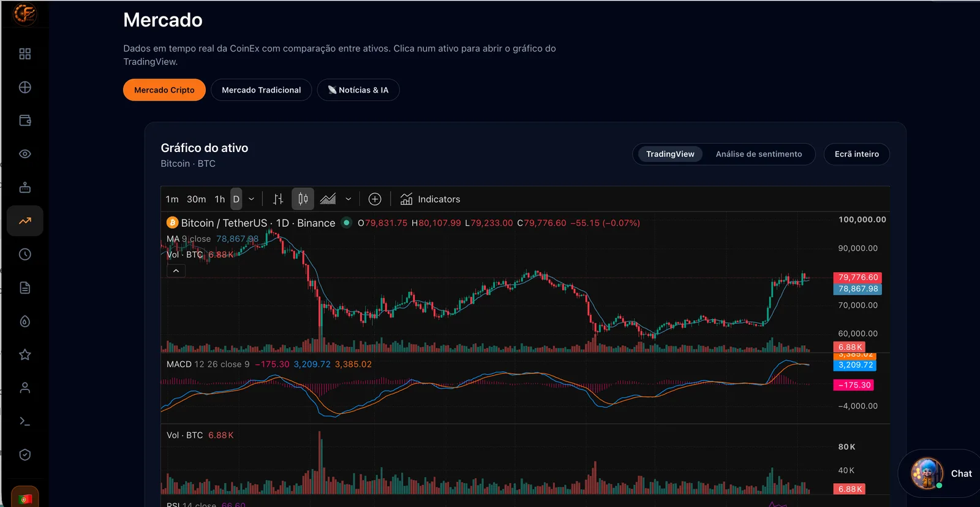Viewport: 980px width, 507px height.
Task: Select the D daily timeframe
Action: click(236, 199)
